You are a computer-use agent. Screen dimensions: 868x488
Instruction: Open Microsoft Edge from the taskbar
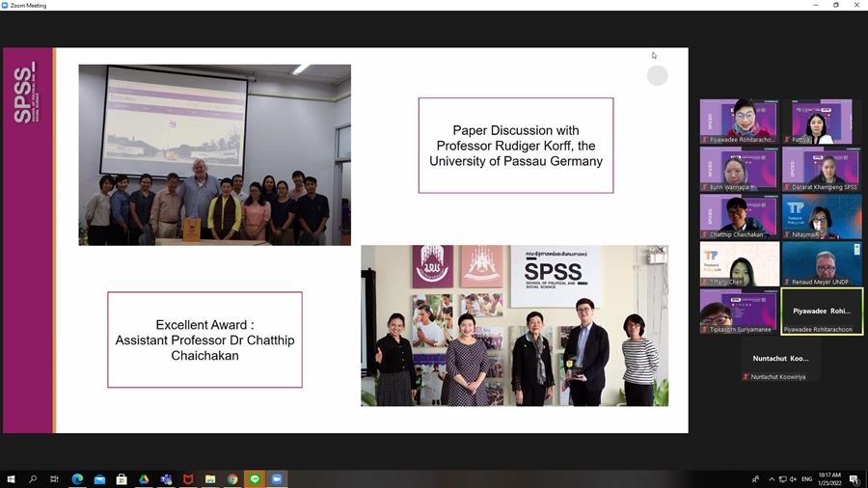77,479
